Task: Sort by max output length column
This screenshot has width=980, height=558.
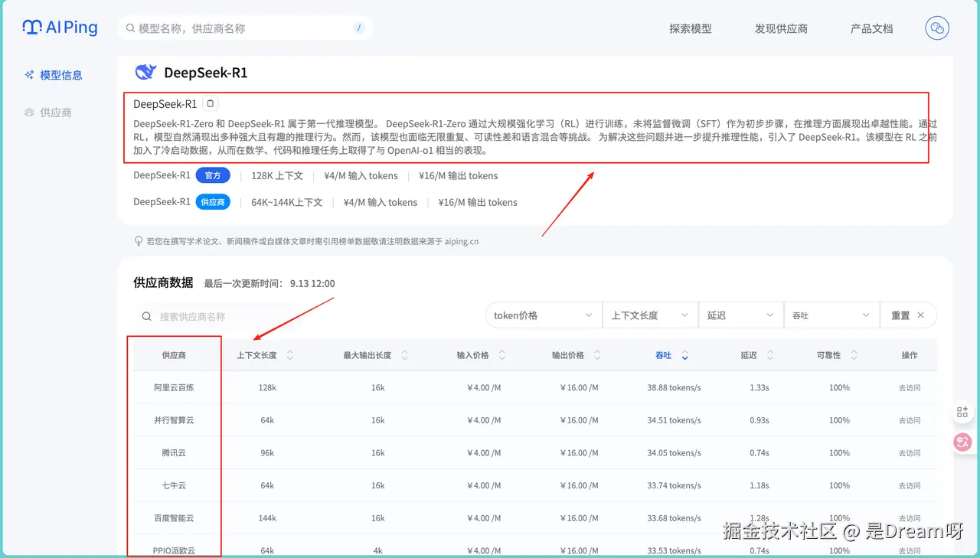Action: (404, 355)
